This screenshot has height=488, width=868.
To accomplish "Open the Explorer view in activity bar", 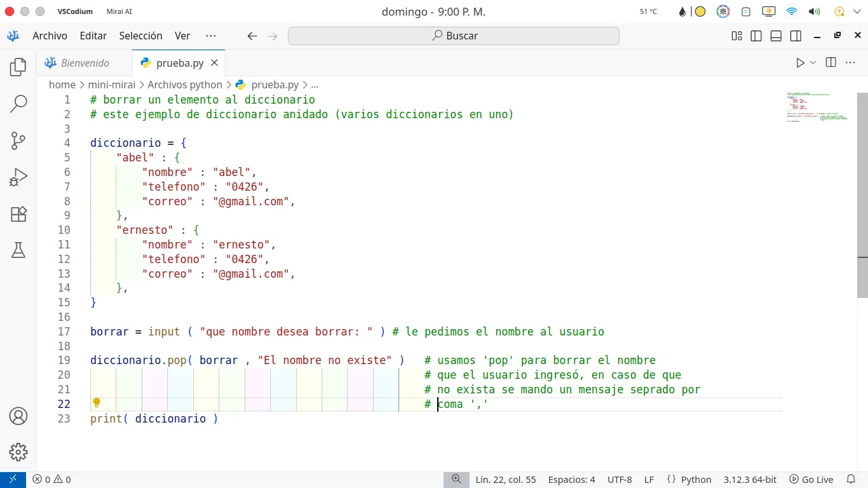I will [18, 67].
